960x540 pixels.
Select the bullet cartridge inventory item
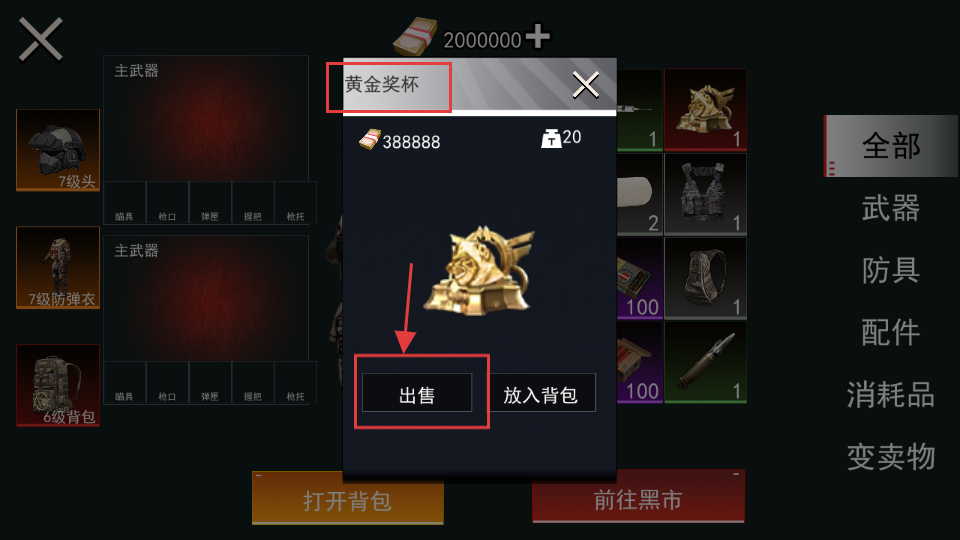tap(705, 362)
